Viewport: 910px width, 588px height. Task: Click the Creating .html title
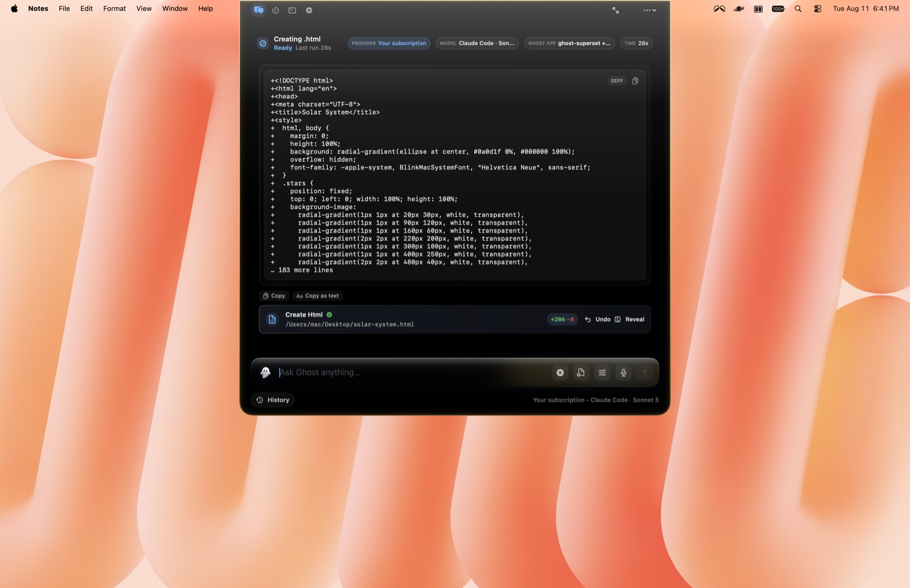pyautogui.click(x=297, y=39)
